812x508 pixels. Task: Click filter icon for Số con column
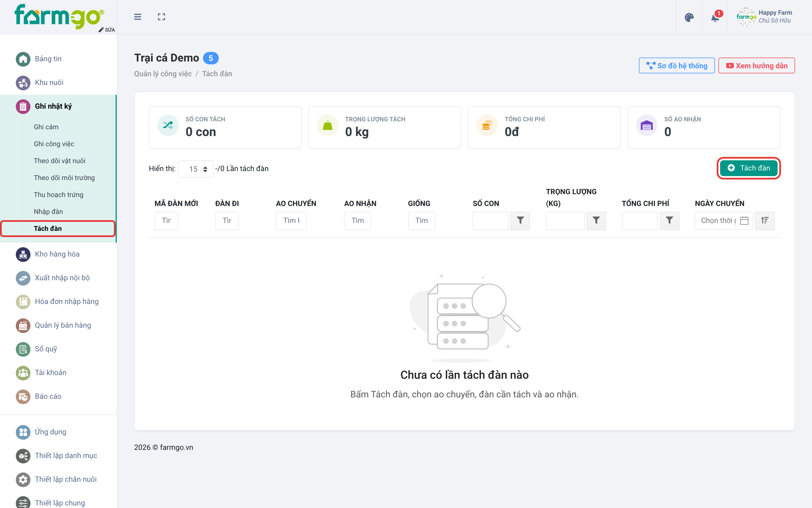tap(520, 221)
